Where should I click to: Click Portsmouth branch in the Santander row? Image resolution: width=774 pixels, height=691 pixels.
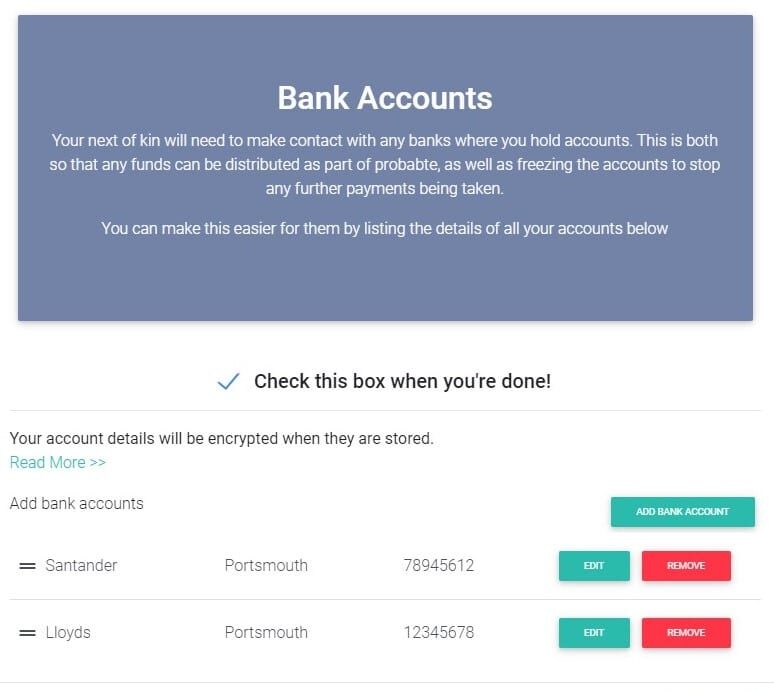pyautogui.click(x=266, y=566)
